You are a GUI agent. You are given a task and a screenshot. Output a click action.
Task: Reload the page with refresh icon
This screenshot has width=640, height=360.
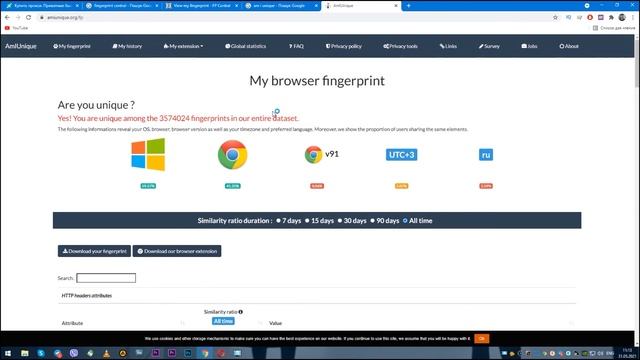pyautogui.click(x=29, y=17)
